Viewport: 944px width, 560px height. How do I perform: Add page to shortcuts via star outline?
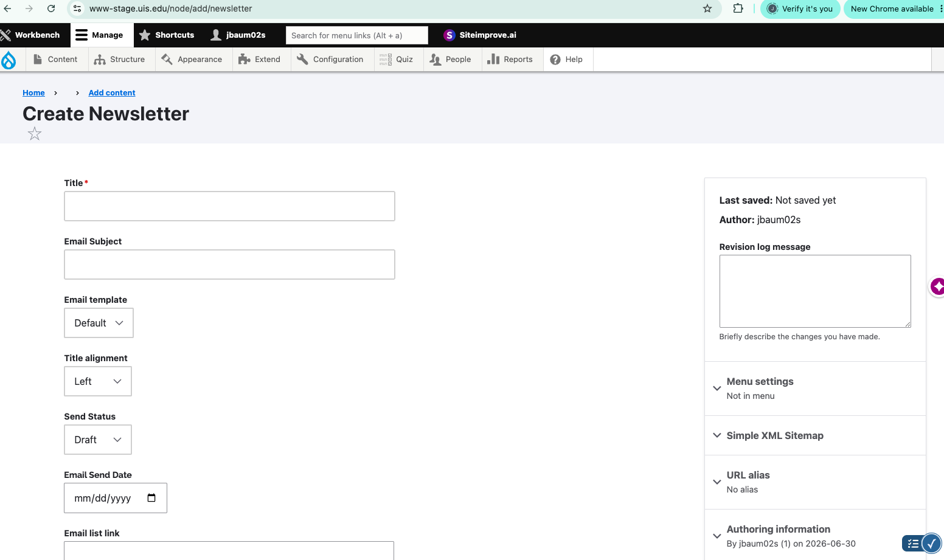[x=35, y=134]
